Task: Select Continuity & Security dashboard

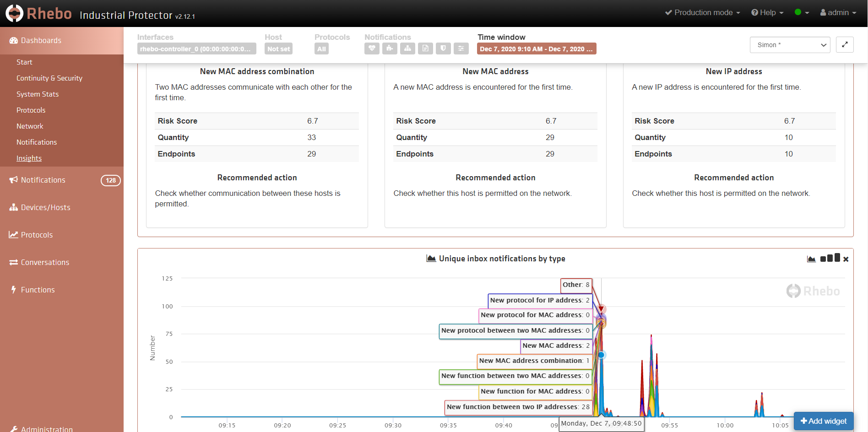Action: coord(49,78)
